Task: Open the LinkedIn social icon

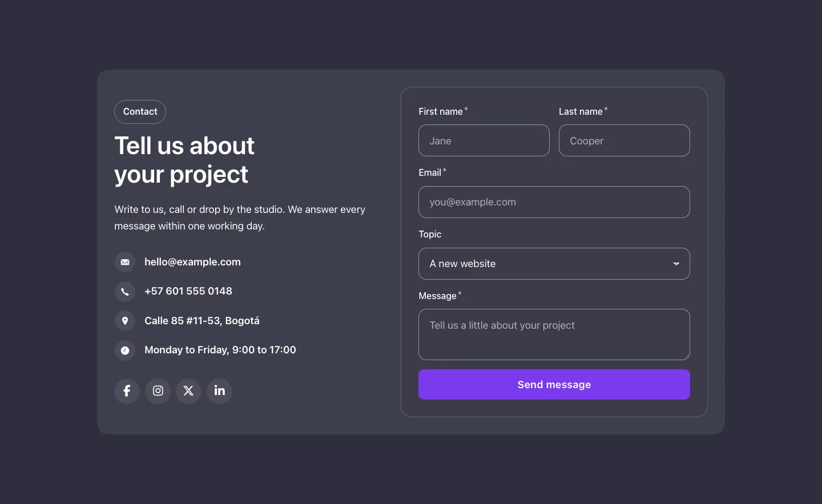Action: (x=219, y=391)
